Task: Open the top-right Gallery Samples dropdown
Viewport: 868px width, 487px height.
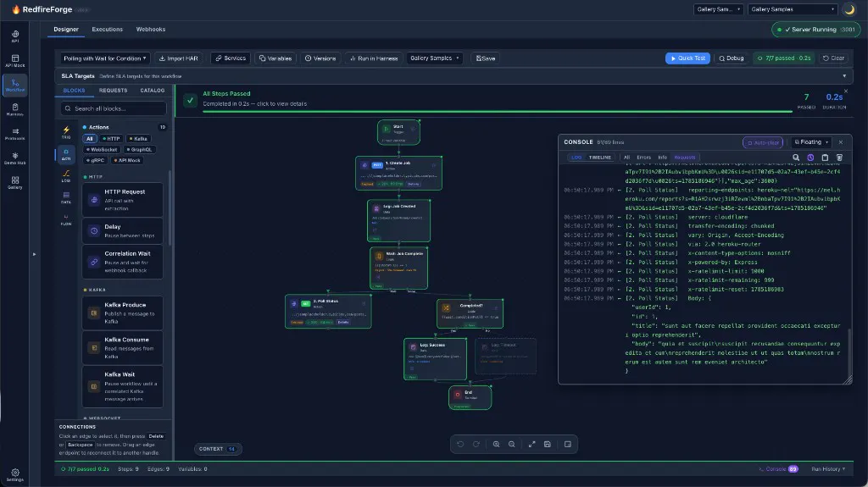Action: pyautogui.click(x=793, y=9)
